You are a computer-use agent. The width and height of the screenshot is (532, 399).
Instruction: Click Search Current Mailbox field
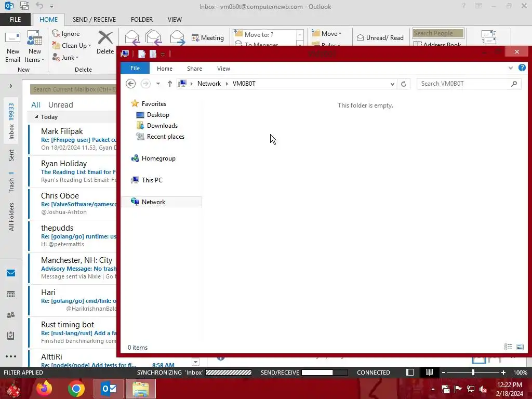[x=73, y=89]
